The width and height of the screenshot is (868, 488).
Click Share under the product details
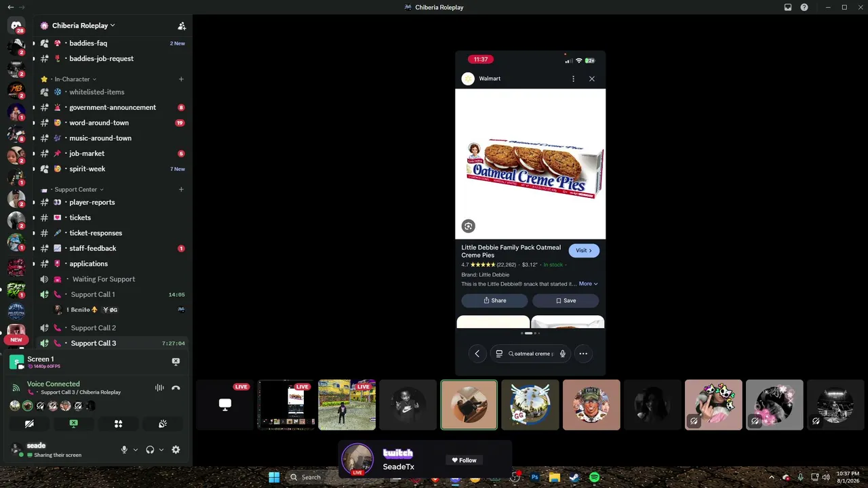495,301
